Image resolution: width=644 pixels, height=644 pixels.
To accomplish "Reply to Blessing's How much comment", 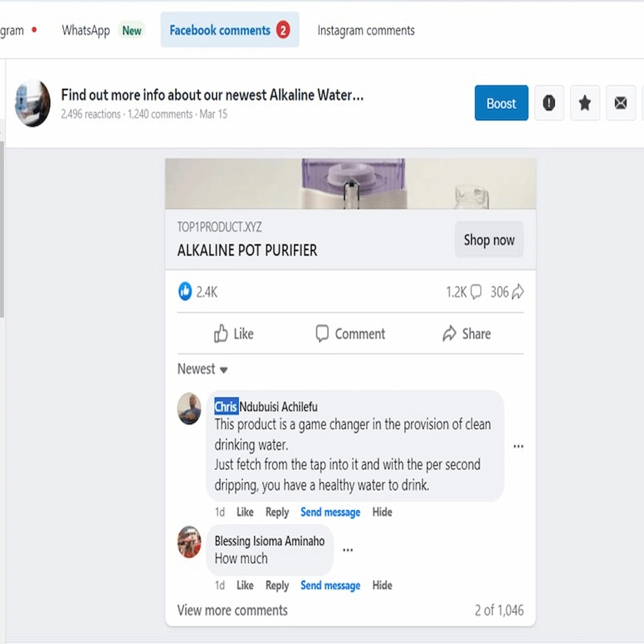I will pyautogui.click(x=277, y=585).
